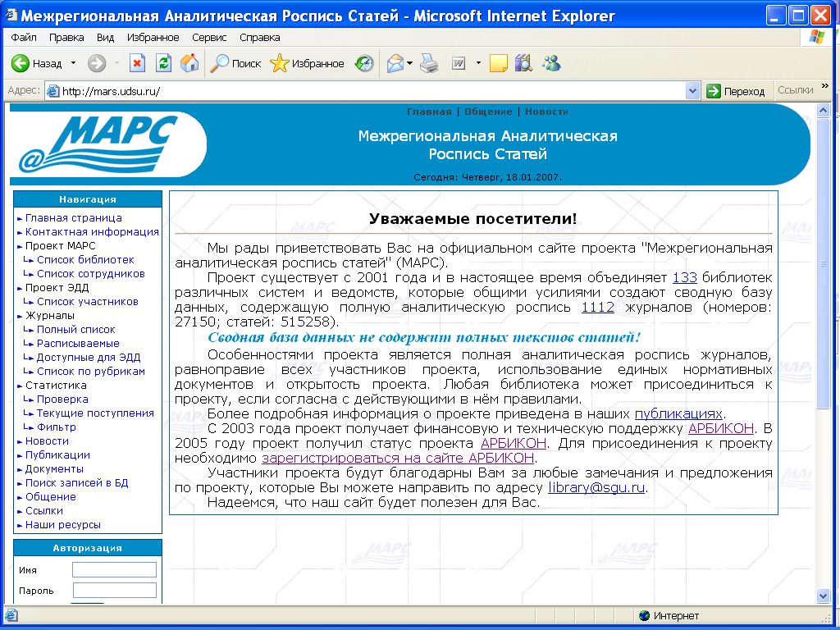Screen dimensions: 840x630
Task: Go to Home page icon
Action: [189, 63]
